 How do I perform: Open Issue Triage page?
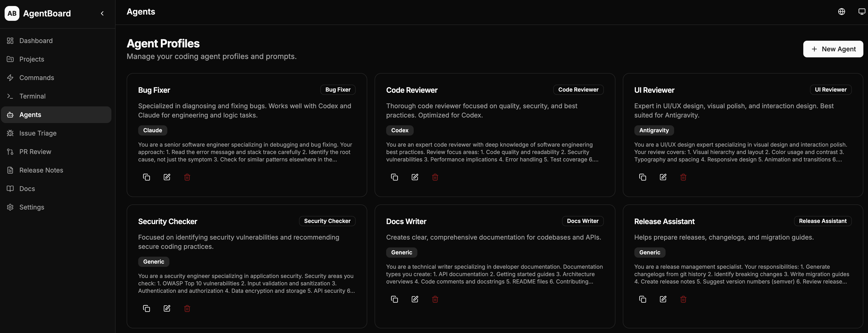pyautogui.click(x=56, y=133)
